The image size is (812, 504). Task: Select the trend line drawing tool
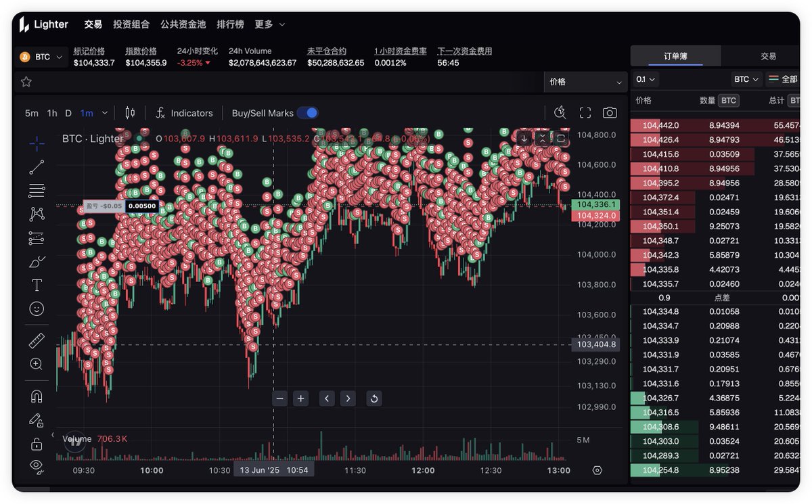pos(37,166)
